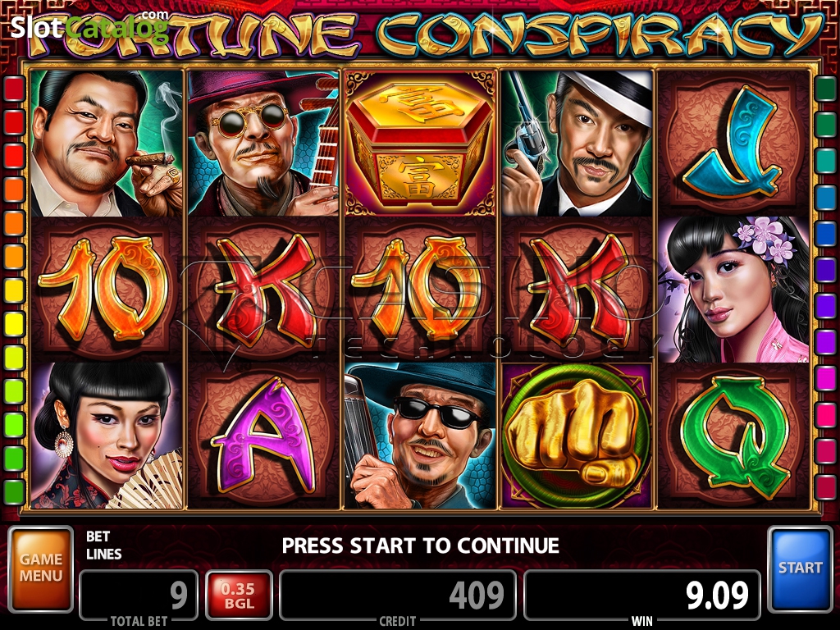The height and width of the screenshot is (630, 840).
Task: Click the golden fist symbol
Action: click(577, 436)
